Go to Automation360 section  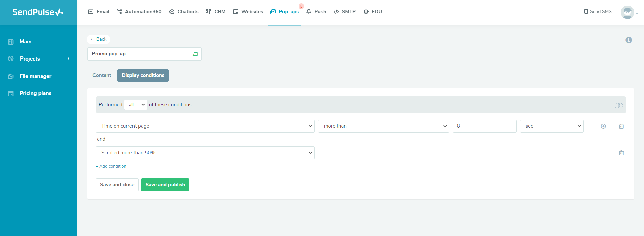[x=139, y=12]
